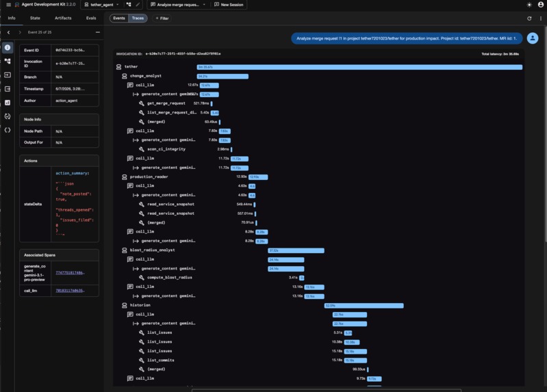Select the request input icon in side rail
The image size is (547, 392).
pyautogui.click(x=8, y=75)
